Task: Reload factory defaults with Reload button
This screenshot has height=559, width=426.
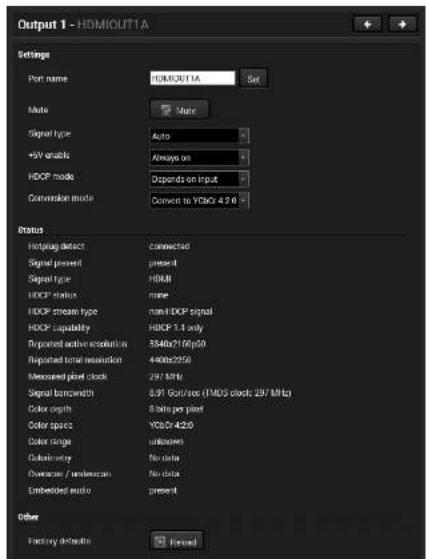Action: pyautogui.click(x=177, y=542)
